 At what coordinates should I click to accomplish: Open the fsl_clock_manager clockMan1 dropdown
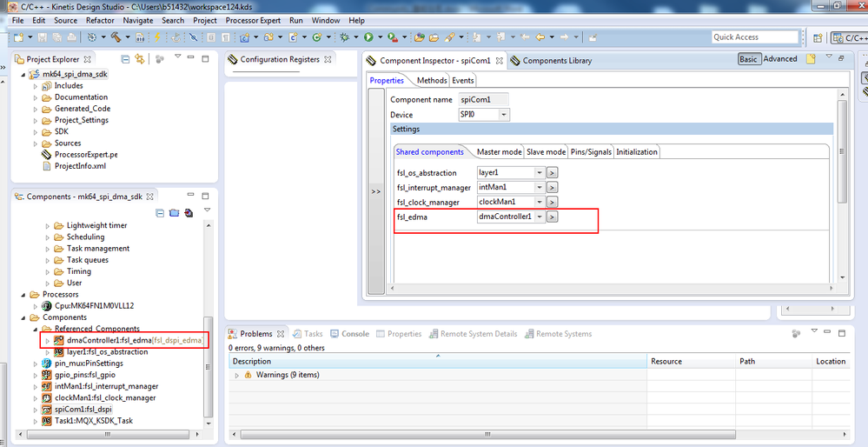pos(540,202)
